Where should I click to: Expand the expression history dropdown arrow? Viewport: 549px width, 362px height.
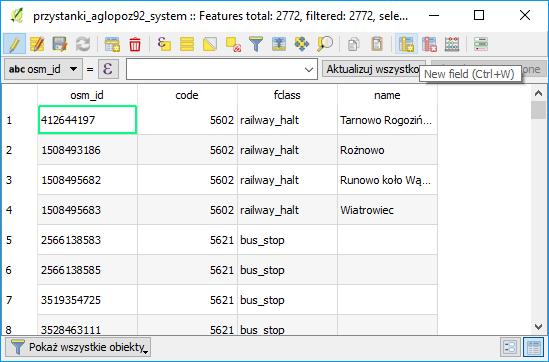[309, 70]
